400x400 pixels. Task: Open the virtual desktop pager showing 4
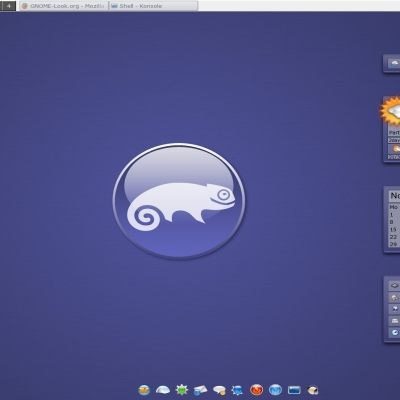tap(8, 6)
